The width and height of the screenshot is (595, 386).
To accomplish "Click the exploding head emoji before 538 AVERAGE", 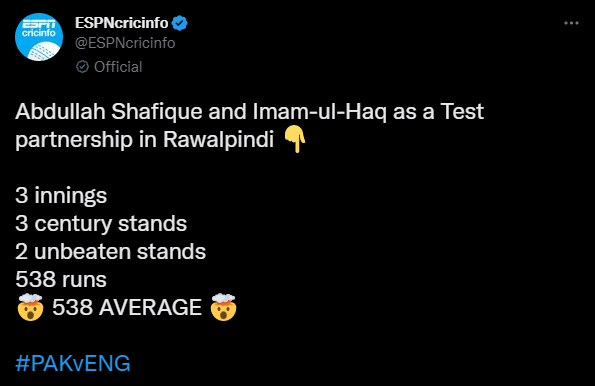I will point(30,307).
